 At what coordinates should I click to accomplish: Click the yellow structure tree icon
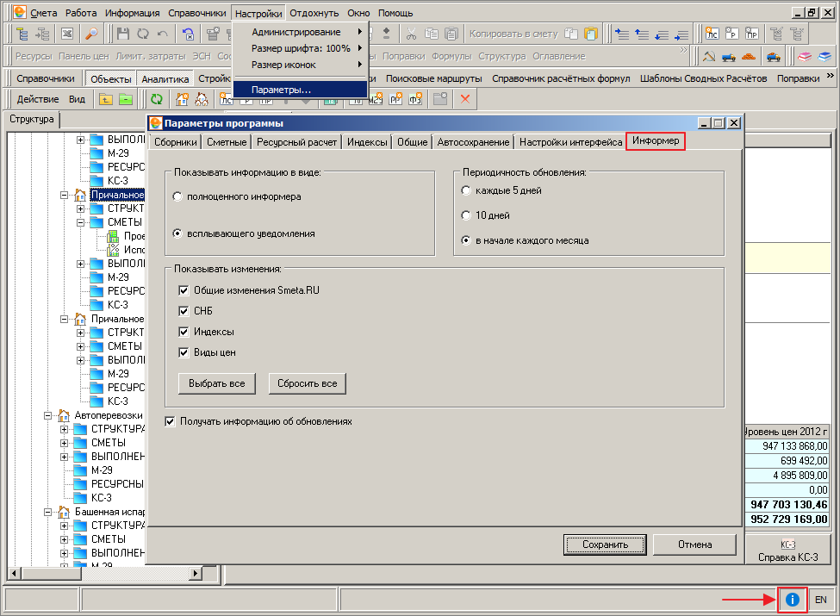tap(22, 34)
